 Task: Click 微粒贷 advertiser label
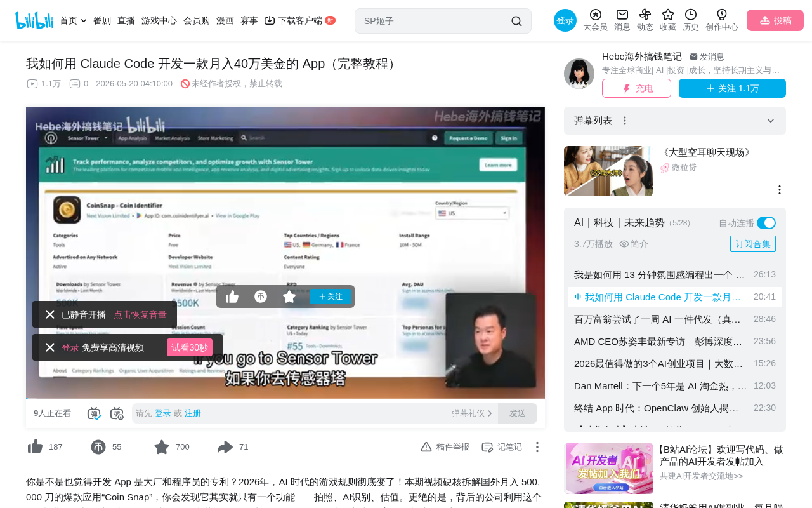[684, 168]
